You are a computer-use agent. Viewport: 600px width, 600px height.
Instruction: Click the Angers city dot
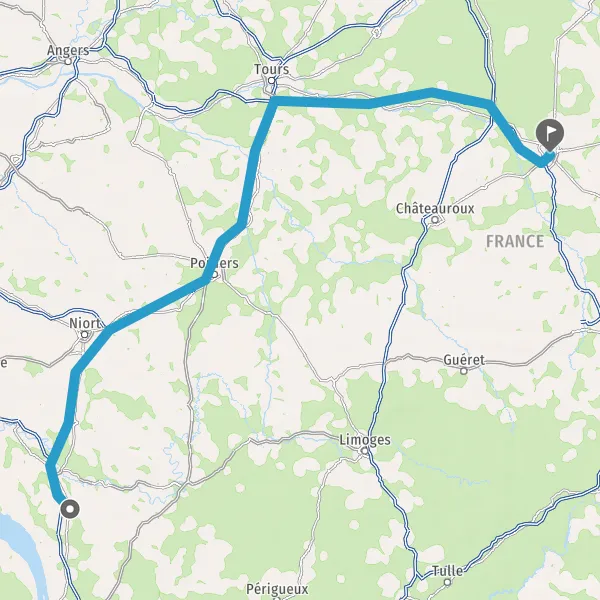click(x=68, y=61)
